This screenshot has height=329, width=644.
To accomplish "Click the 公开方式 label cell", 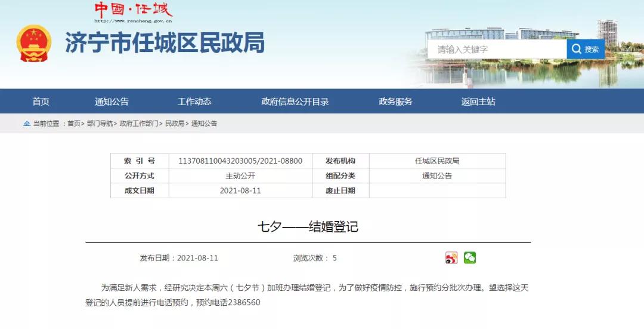I will 140,176.
